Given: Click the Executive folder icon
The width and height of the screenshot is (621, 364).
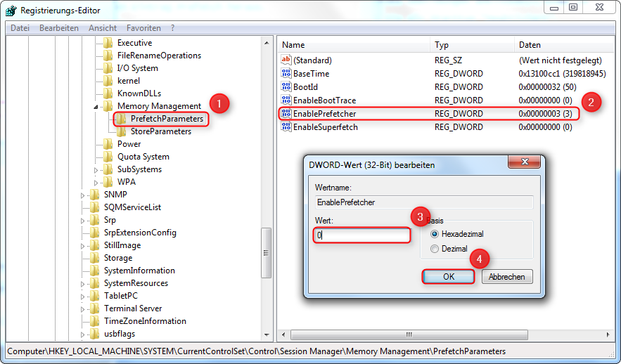Looking at the screenshot, I should tap(108, 43).
